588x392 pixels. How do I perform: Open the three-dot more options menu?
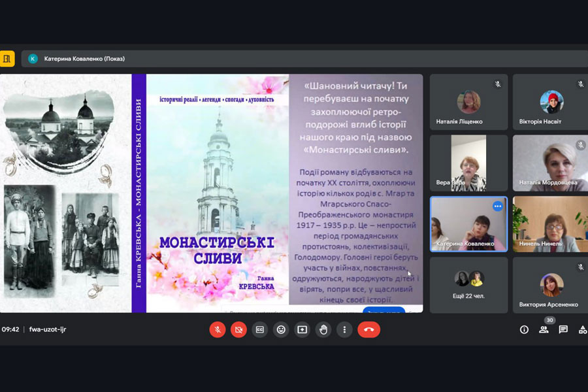[x=344, y=330]
